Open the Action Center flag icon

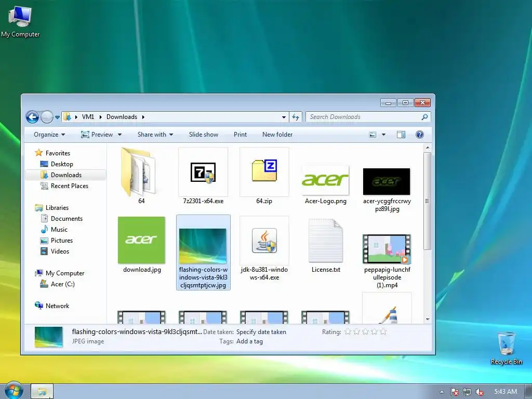[454, 392]
